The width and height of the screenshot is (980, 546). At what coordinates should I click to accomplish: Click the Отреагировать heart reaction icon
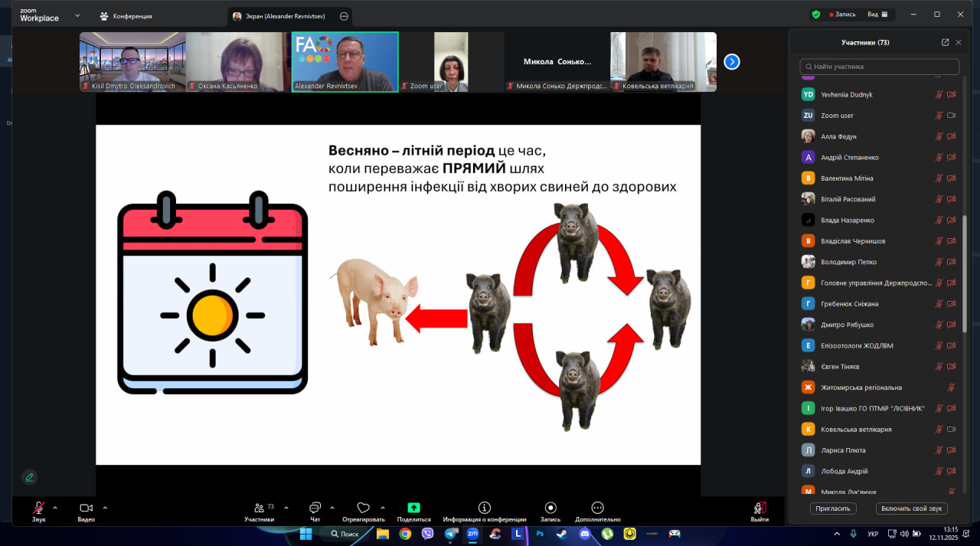coord(363,508)
